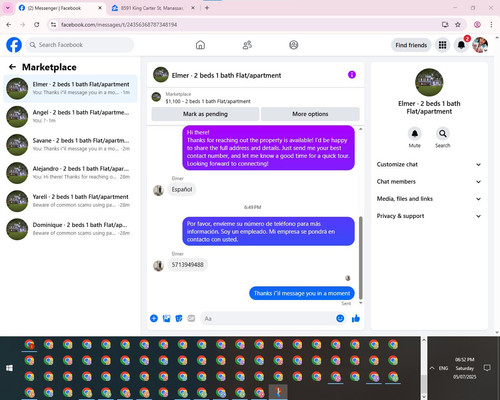Open conversation info purple icon

[352, 75]
